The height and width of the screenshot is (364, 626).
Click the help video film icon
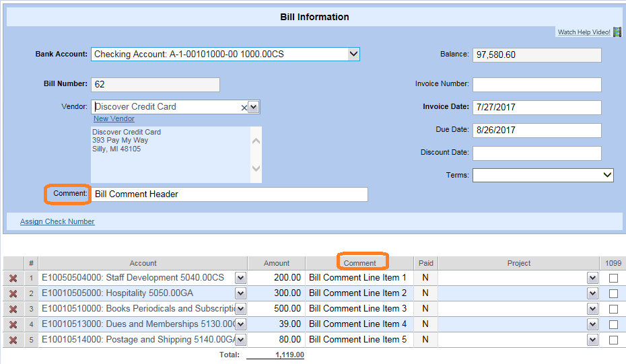617,32
